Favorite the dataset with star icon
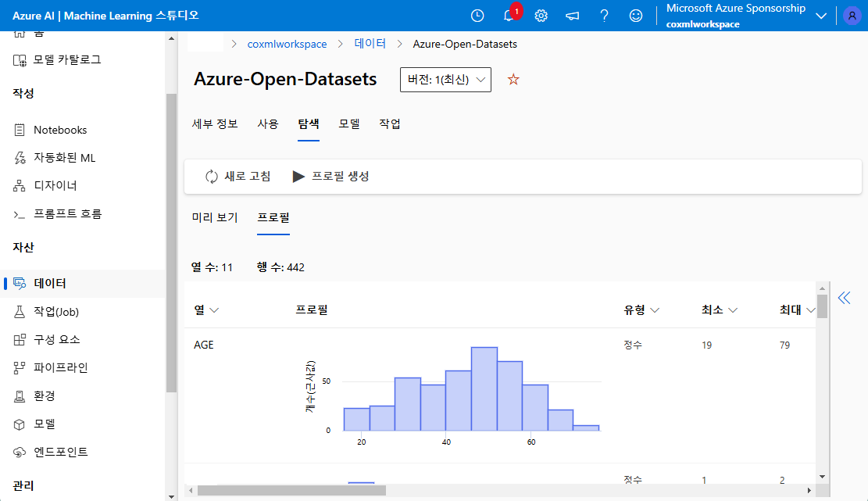 click(513, 79)
